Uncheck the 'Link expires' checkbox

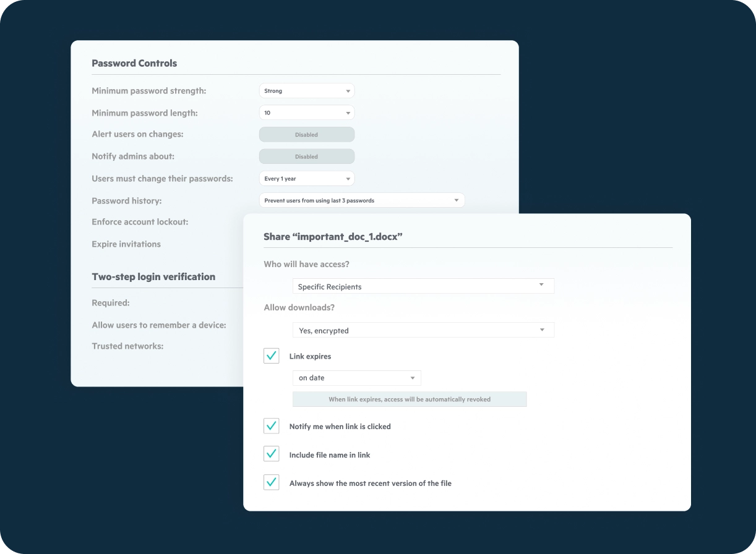coord(271,356)
